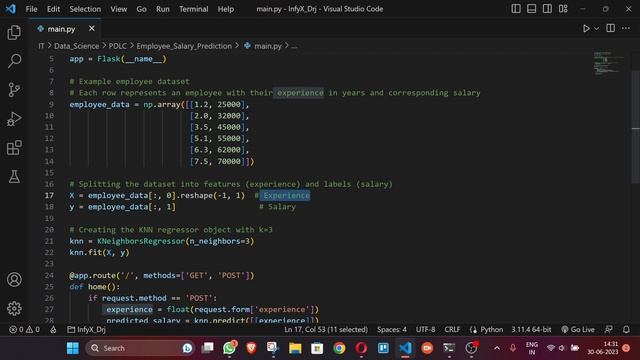Click the minimap code overview
Viewport: 640px width, 360px height.
click(608, 63)
